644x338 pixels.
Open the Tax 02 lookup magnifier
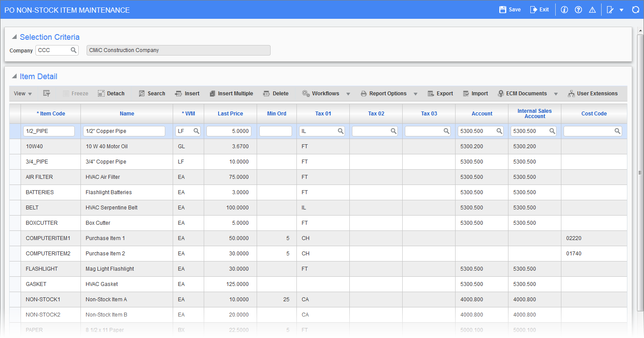click(x=393, y=131)
